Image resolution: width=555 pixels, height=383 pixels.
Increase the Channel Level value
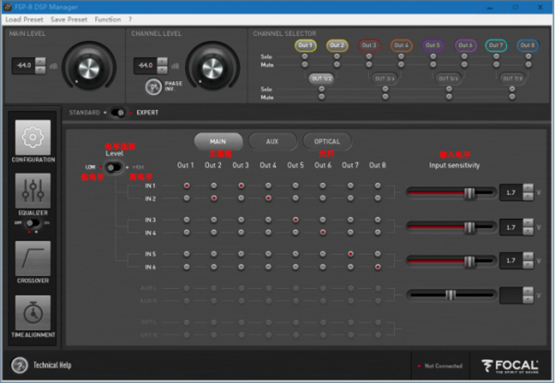162,61
